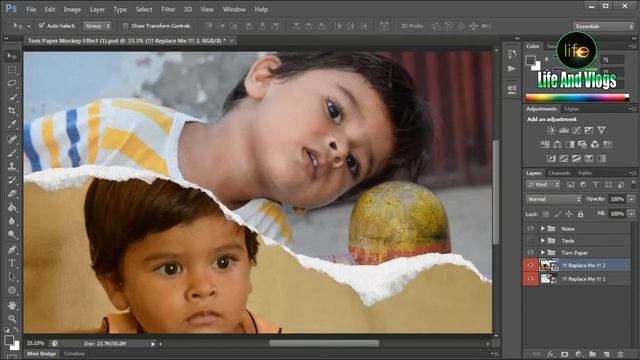640x360 pixels.
Task: Add a Brightness/Contrast adjustment
Action: pyautogui.click(x=551, y=130)
